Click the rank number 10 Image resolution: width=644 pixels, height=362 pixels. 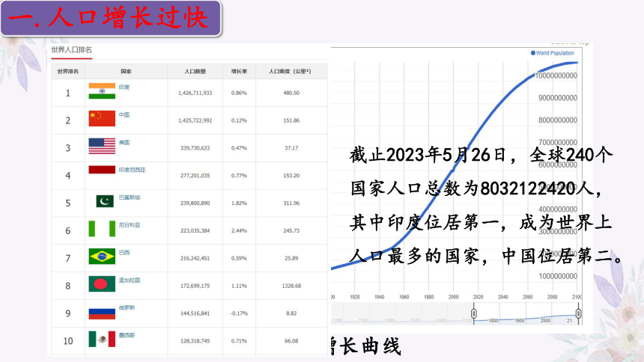click(68, 341)
